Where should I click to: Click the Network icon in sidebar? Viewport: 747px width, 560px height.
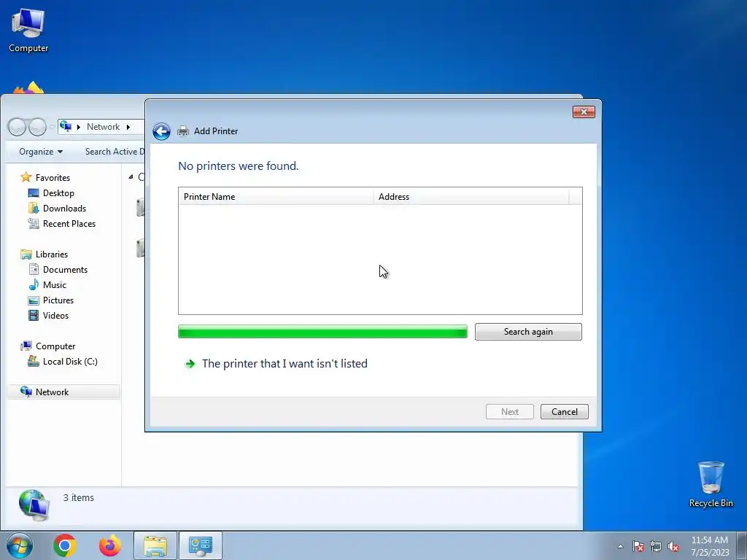[26, 392]
